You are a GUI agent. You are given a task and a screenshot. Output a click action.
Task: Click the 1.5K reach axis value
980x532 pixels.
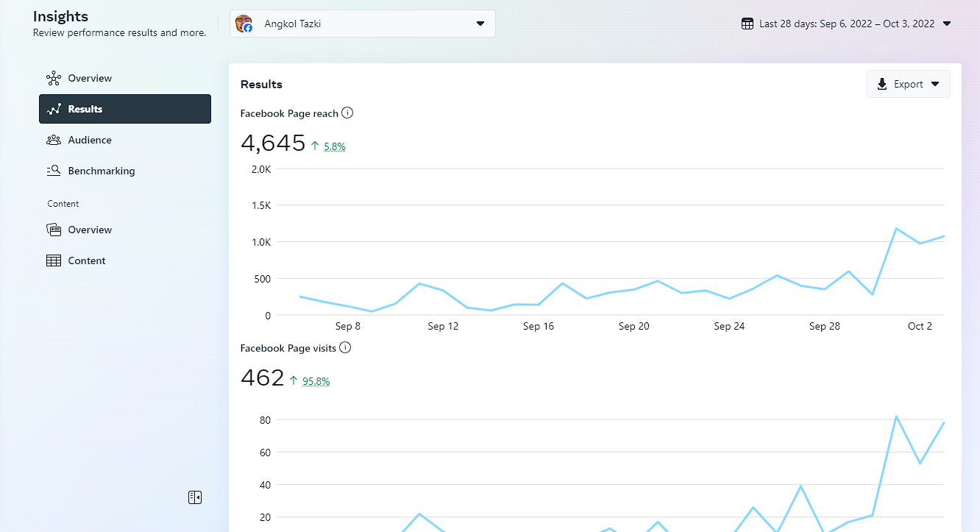tap(261, 205)
